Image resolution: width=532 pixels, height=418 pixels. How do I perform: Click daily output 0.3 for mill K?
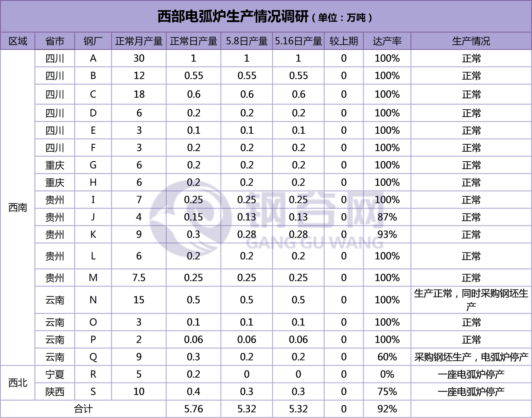(x=194, y=234)
